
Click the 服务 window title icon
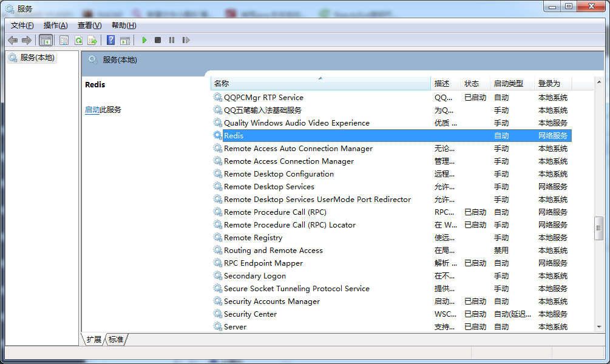coord(10,8)
